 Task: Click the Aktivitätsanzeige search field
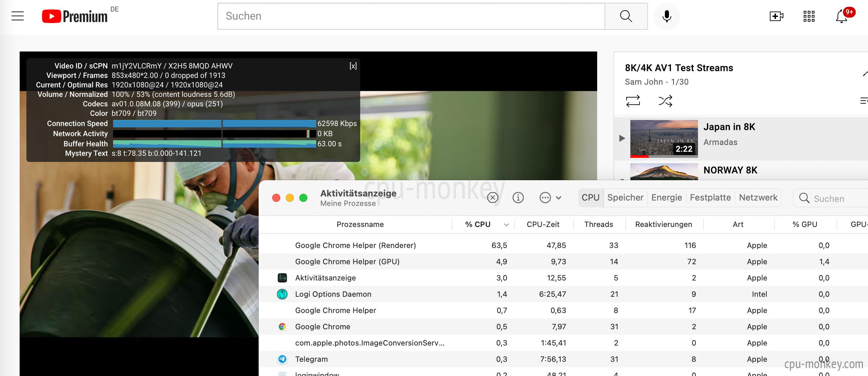[831, 198]
